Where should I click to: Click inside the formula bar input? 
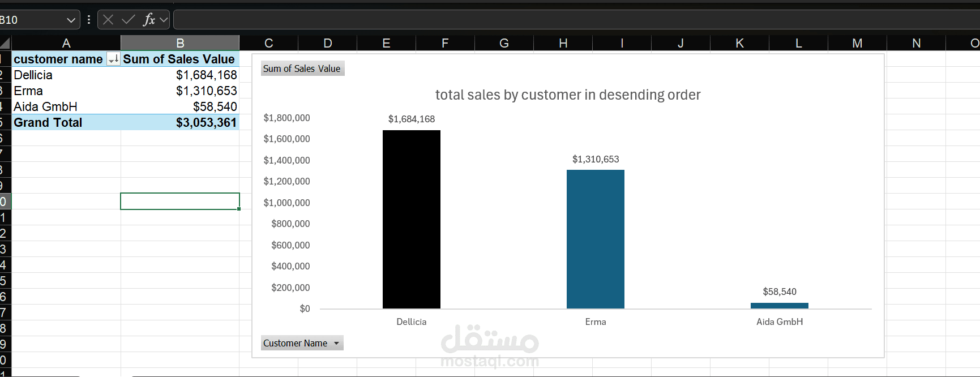tap(566, 20)
